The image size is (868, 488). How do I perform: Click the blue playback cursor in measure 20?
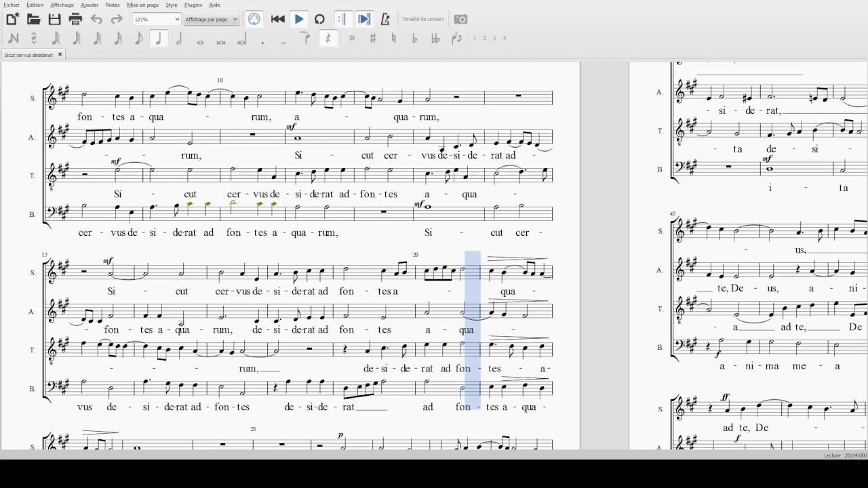coord(473,330)
